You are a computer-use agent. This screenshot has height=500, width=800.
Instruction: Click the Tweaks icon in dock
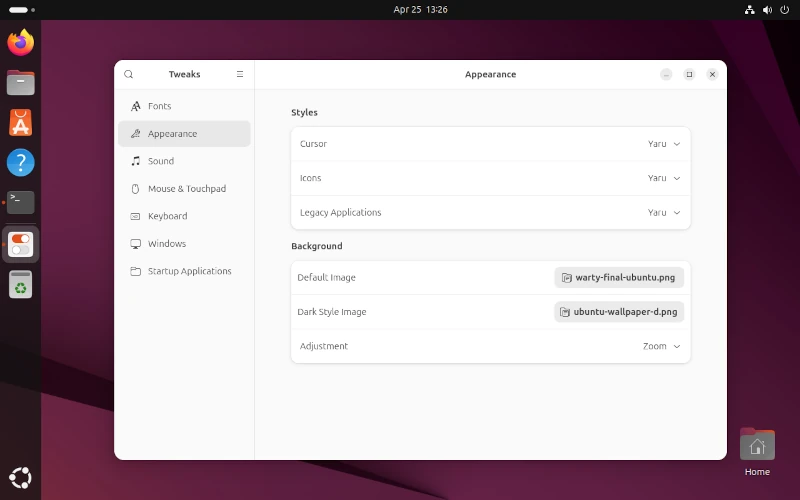20,244
